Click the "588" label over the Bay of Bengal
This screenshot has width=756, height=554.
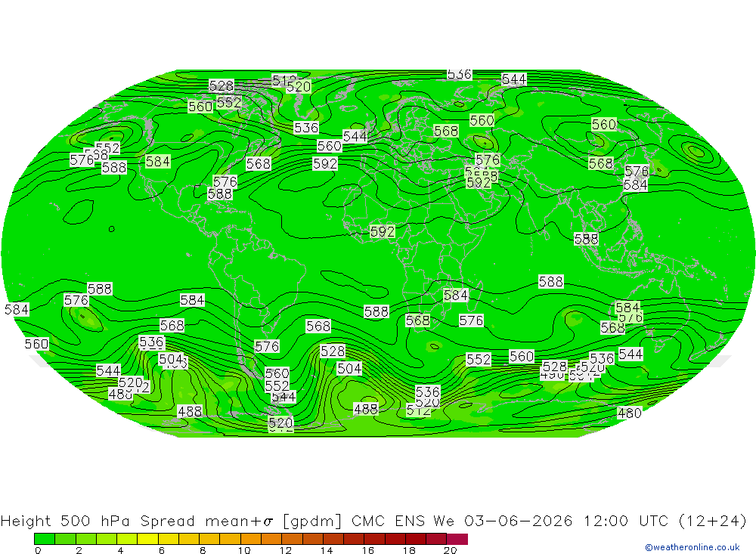click(x=587, y=239)
